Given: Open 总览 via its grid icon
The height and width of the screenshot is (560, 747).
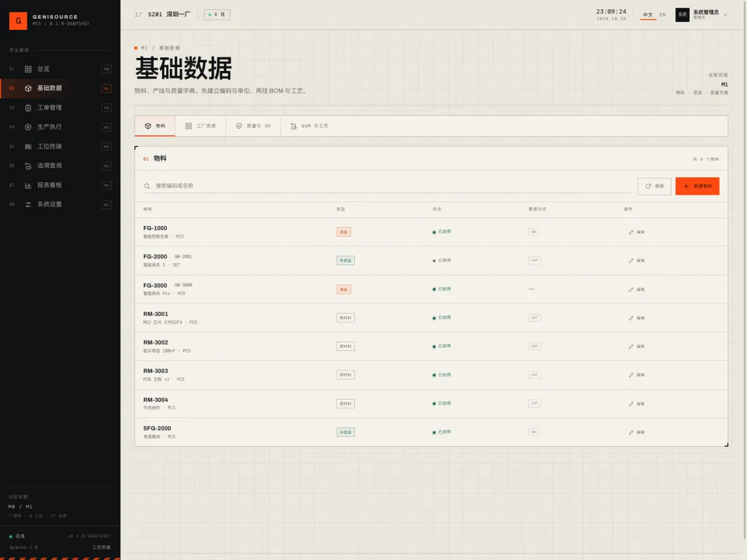Looking at the screenshot, I should [28, 69].
